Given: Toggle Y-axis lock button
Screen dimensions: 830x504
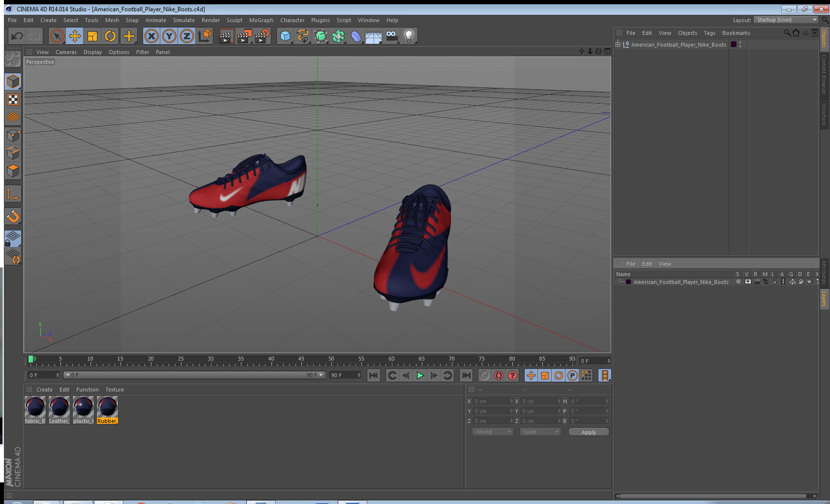Looking at the screenshot, I should pos(169,36).
